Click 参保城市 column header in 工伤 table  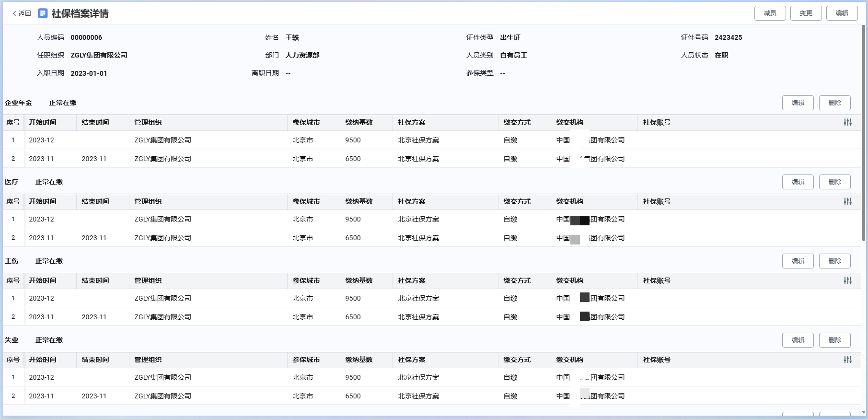tap(306, 280)
